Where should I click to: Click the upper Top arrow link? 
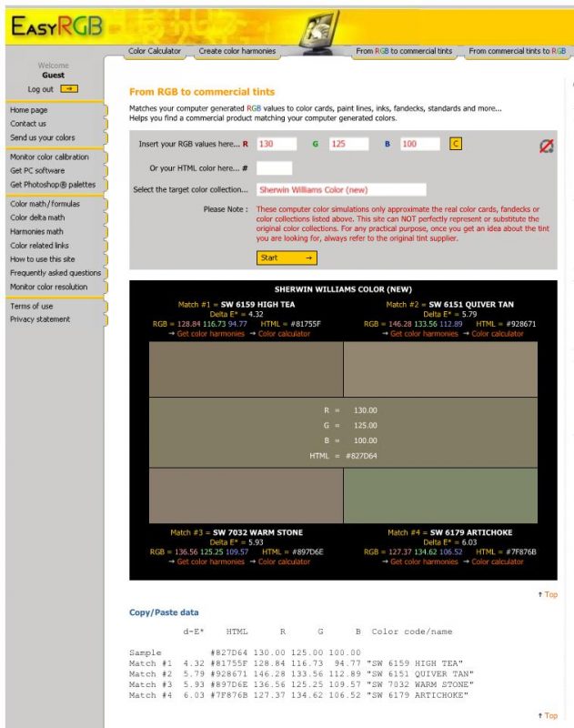point(548,594)
